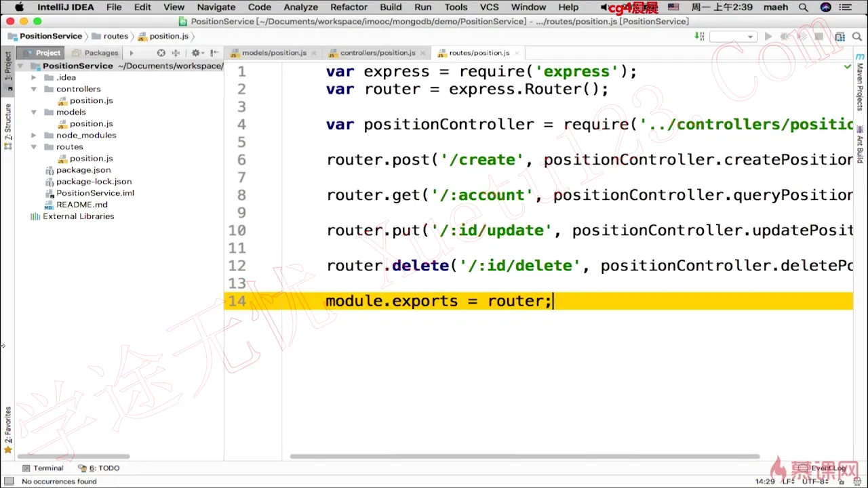Open the 6: TODO tool window
The image size is (868, 488).
pos(99,468)
